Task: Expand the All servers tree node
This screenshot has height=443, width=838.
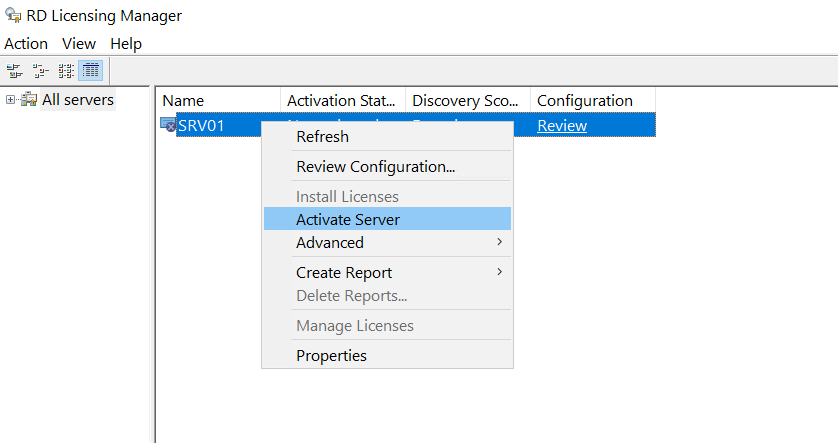Action: click(x=10, y=99)
